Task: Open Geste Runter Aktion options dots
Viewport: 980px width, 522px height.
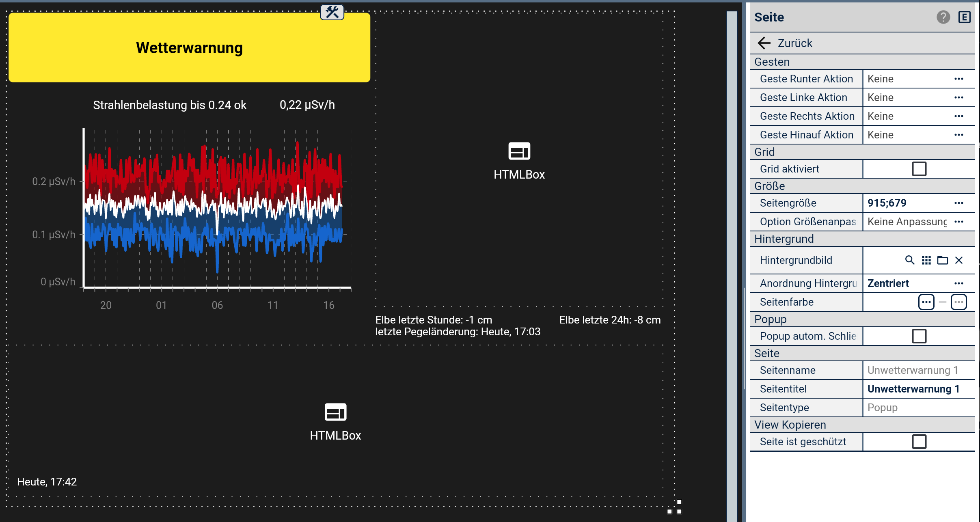Action: click(959, 79)
